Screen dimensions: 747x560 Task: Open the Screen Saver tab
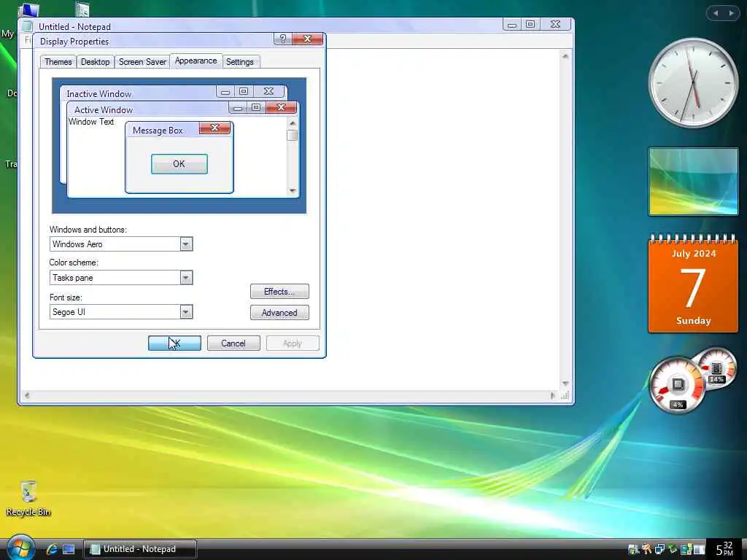tap(142, 62)
